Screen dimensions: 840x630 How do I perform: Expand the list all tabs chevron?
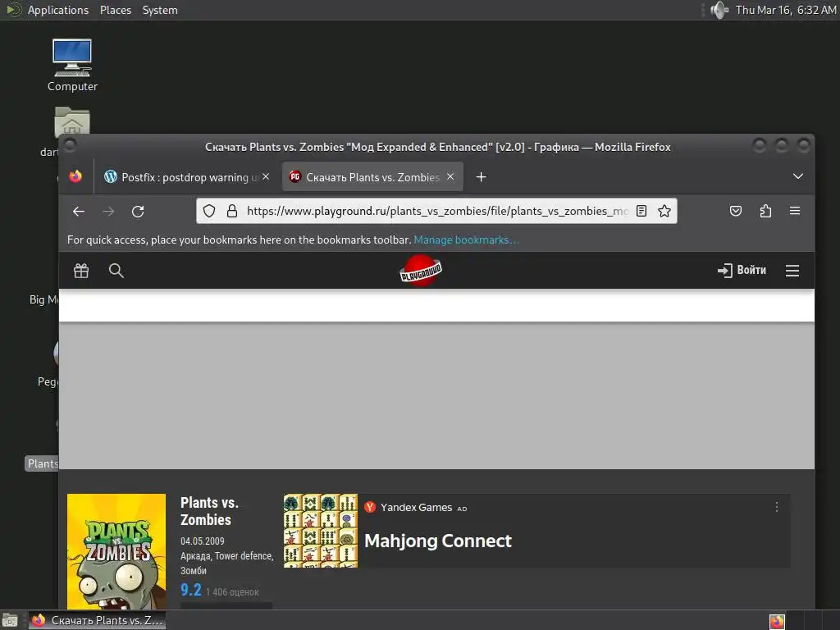(797, 176)
